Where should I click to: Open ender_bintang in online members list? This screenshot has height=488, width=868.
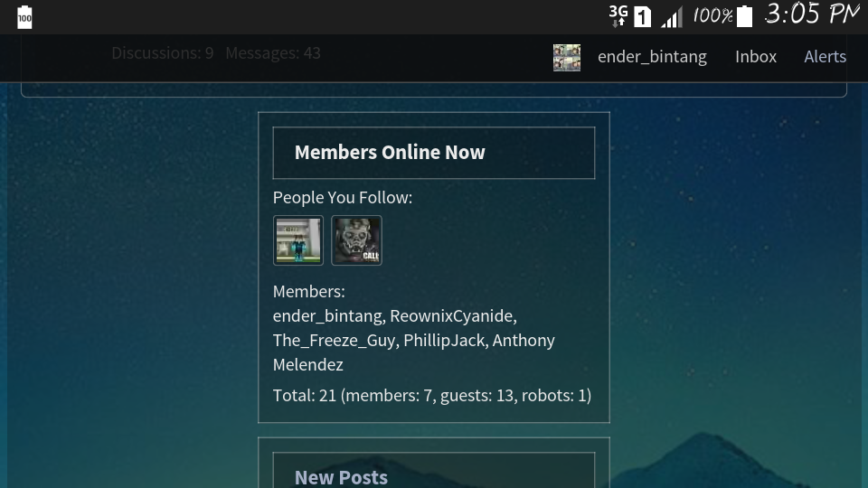(327, 316)
